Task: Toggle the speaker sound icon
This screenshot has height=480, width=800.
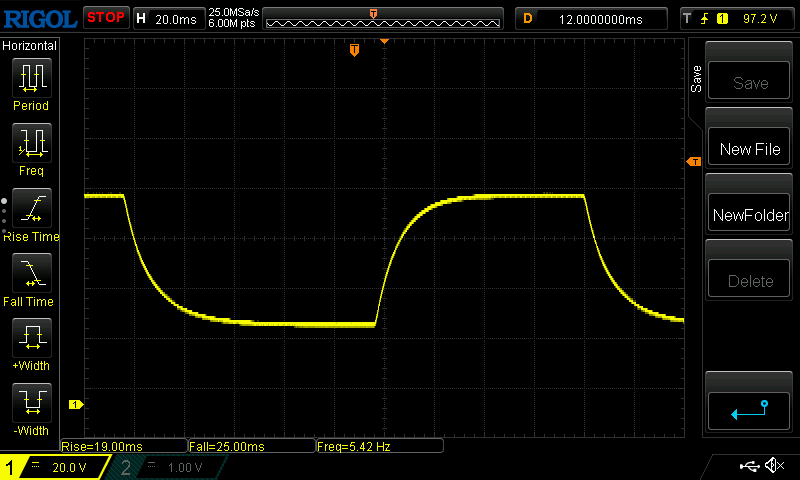Action: (x=773, y=466)
